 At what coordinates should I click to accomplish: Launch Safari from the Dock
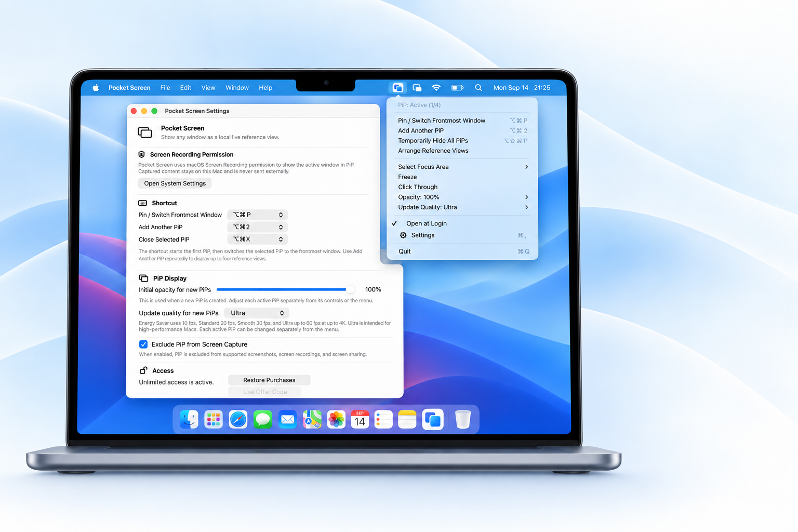[238, 419]
